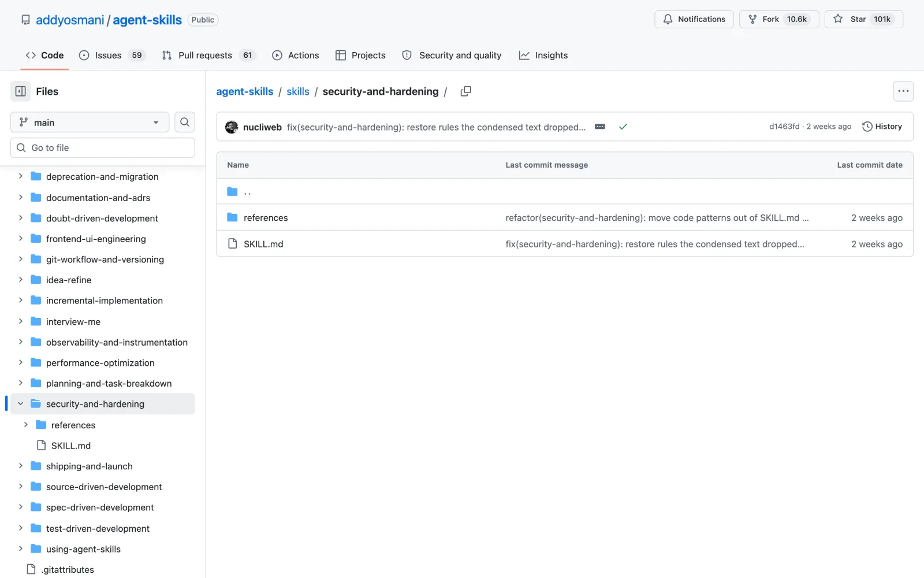Open the Projects tab
The image size is (924, 578).
click(360, 55)
